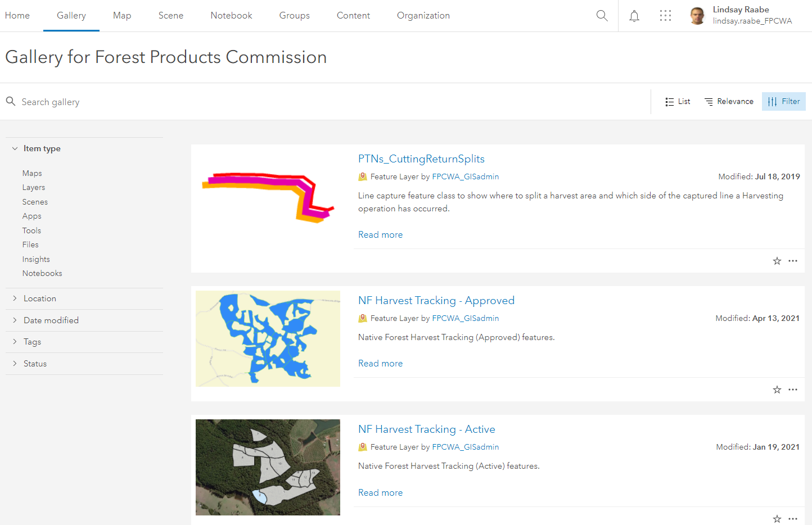
Task: Open the app launcher grid icon
Action: (x=665, y=16)
